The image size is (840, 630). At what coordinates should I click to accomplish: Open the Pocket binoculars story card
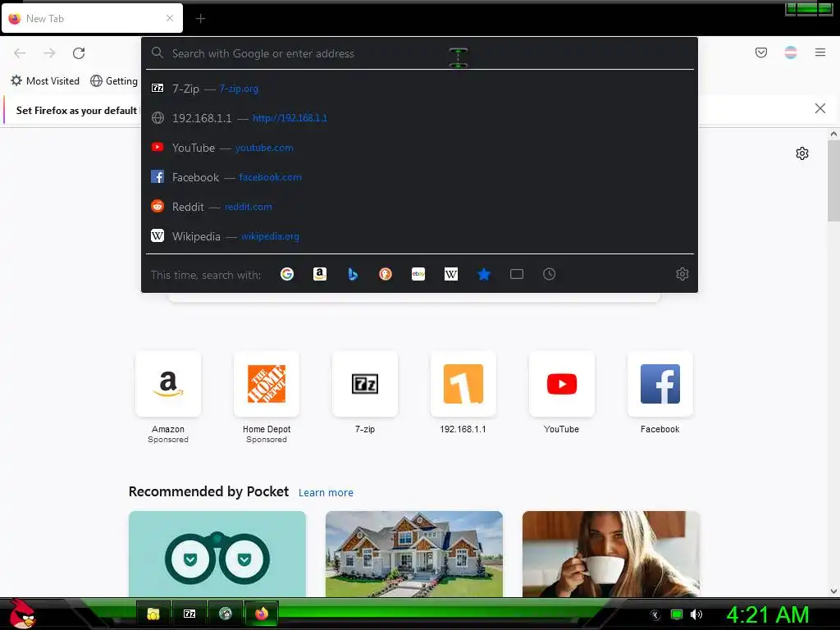pyautogui.click(x=217, y=554)
